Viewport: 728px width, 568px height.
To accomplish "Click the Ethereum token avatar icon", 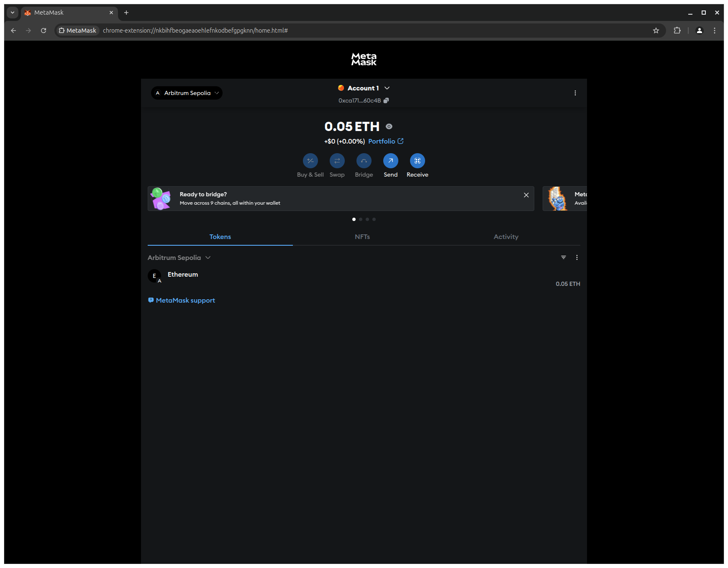I will [154, 276].
